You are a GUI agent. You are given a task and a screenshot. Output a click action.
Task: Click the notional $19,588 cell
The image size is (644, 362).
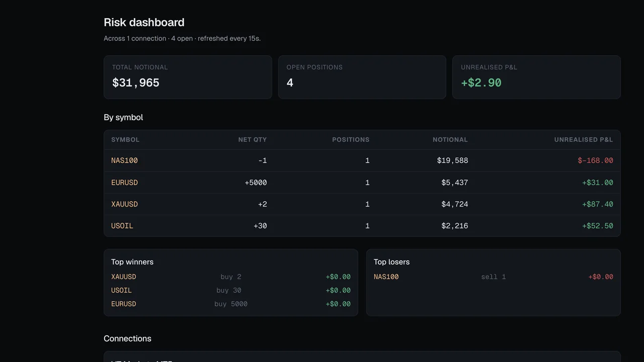point(452,160)
